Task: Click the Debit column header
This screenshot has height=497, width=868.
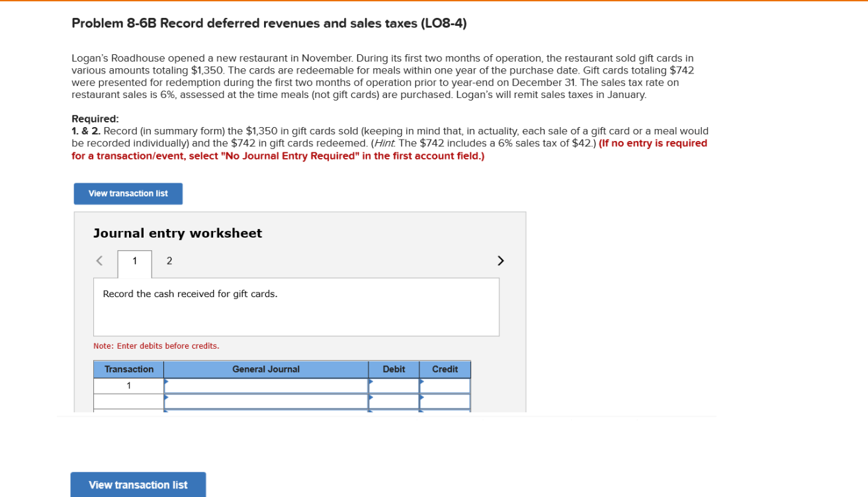Action: click(x=394, y=369)
